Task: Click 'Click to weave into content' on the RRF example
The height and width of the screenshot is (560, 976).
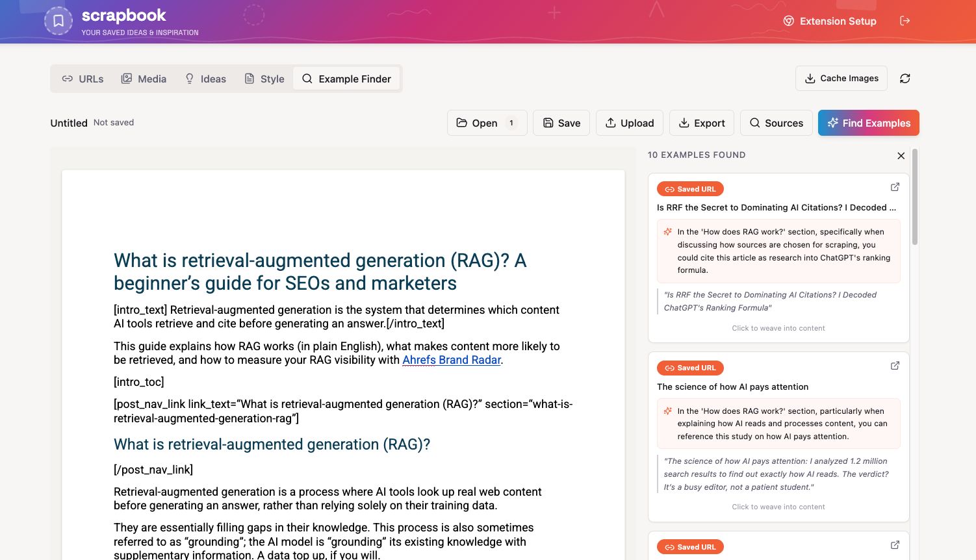Action: [778, 328]
